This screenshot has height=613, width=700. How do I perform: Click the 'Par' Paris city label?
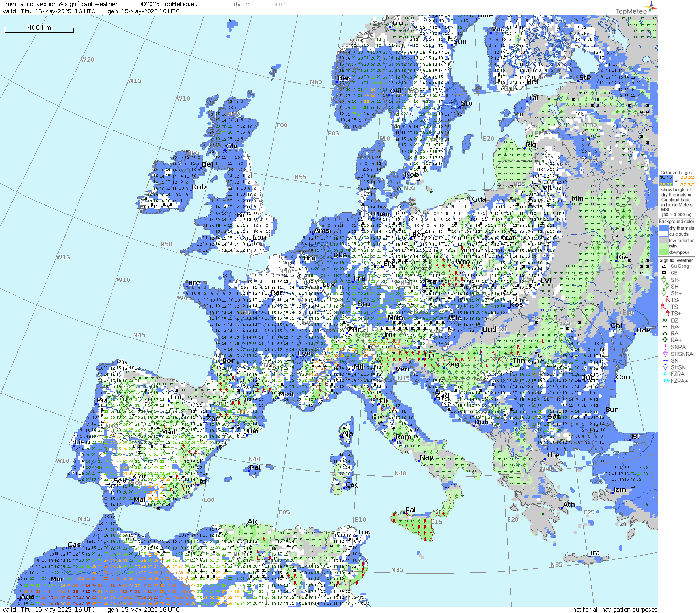tap(277, 292)
